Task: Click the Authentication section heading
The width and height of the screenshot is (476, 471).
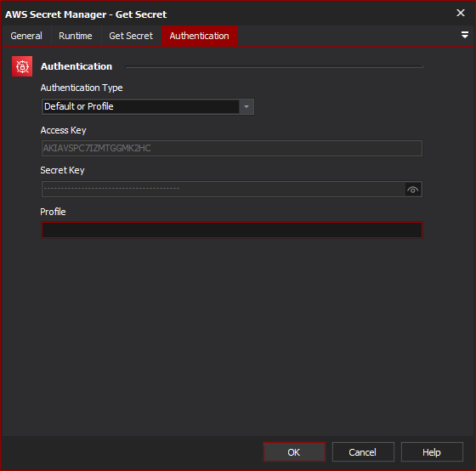Action: coord(76,66)
